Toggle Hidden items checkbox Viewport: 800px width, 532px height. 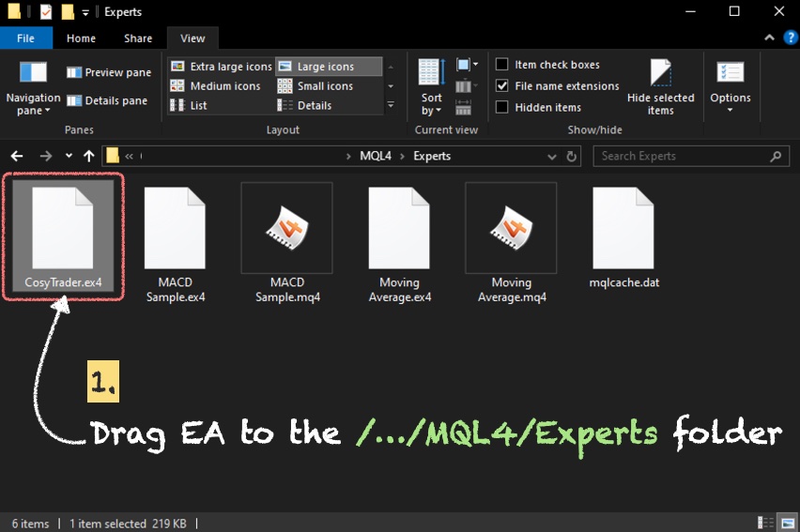[x=502, y=107]
